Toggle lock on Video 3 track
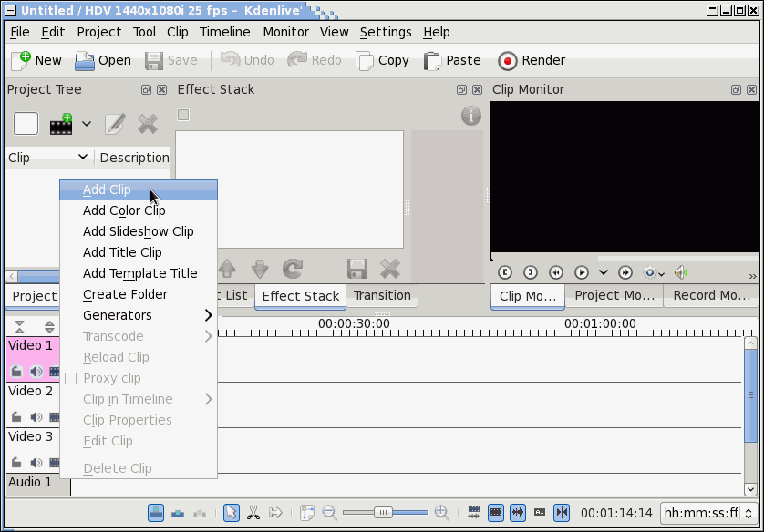The width and height of the screenshot is (764, 532). tap(16, 463)
